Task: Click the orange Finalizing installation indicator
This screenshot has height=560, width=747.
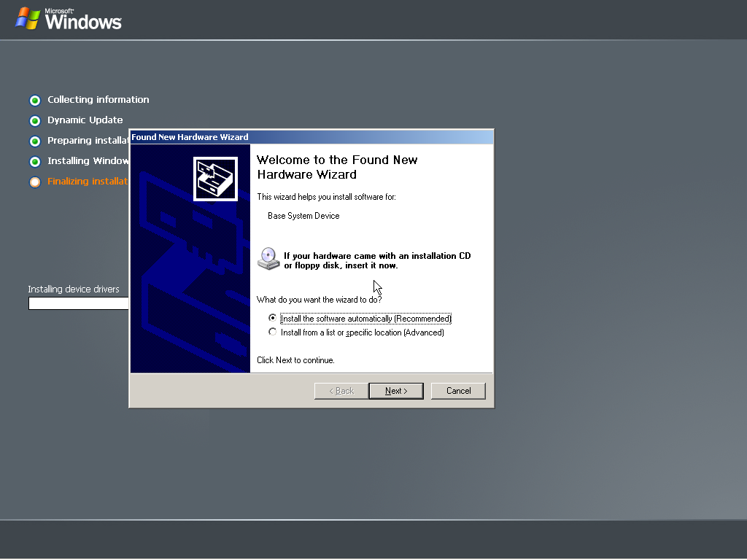Action: click(35, 182)
